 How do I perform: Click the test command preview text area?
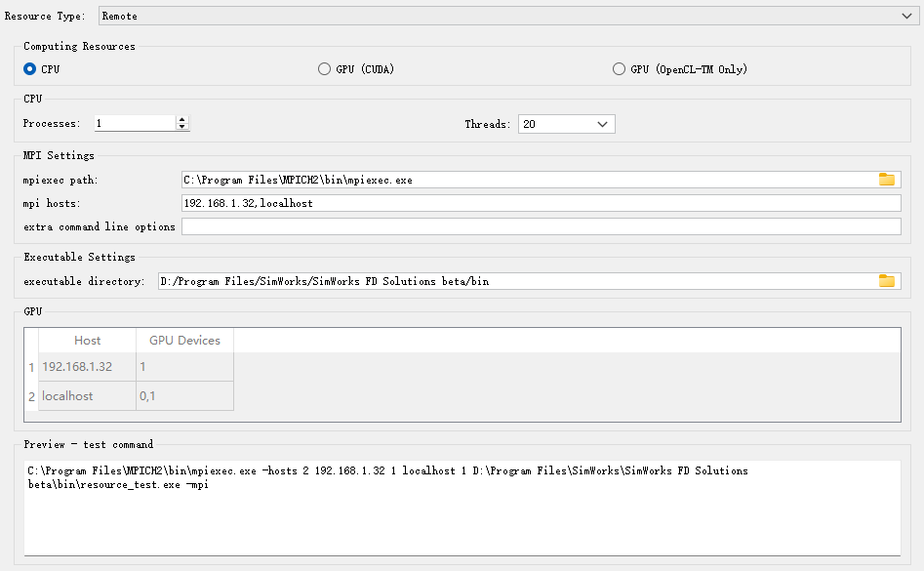tap(462, 508)
